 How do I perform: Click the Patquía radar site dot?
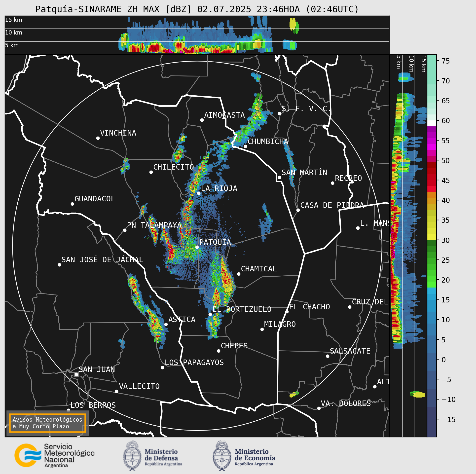(197, 247)
